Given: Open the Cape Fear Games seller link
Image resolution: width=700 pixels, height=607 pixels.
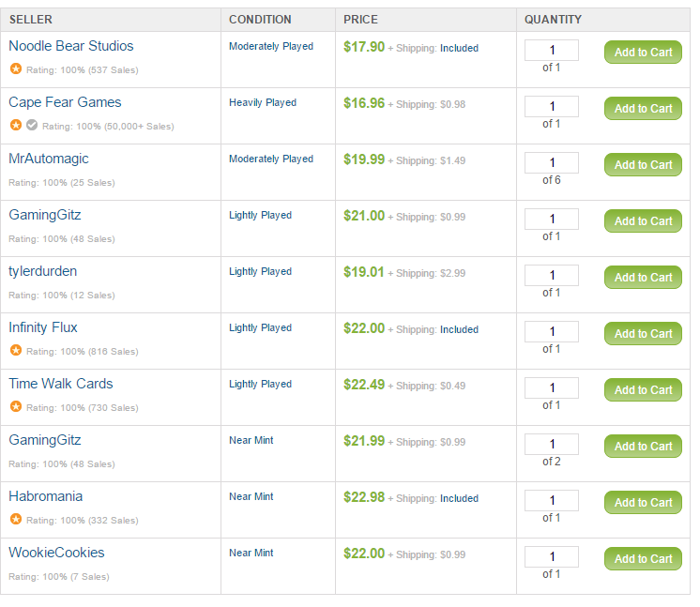Looking at the screenshot, I should (x=65, y=102).
